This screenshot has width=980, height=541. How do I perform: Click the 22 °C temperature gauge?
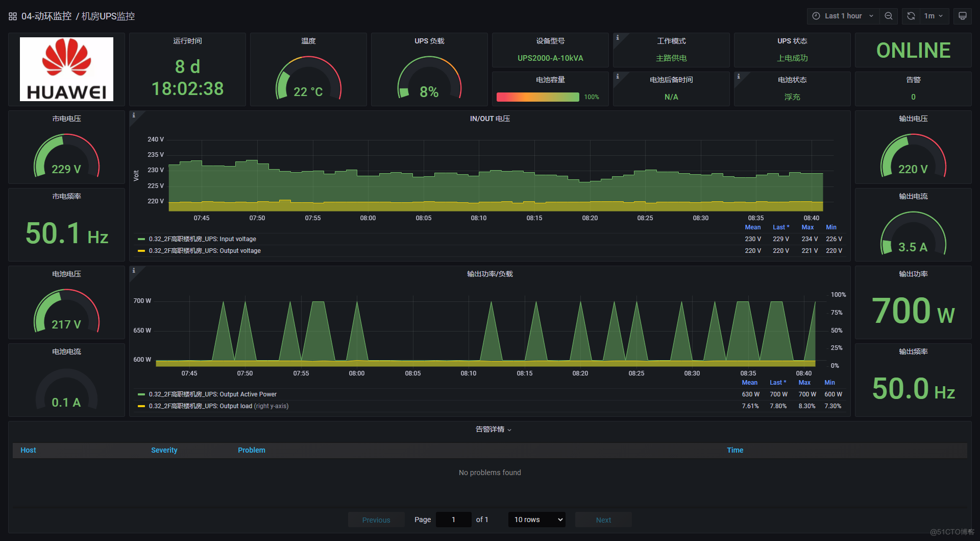click(308, 78)
